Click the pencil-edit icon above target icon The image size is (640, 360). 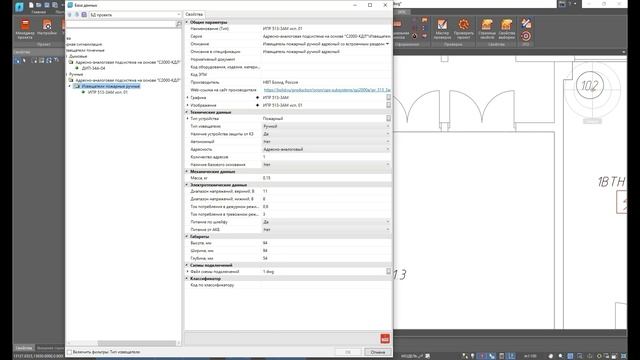click(526, 23)
